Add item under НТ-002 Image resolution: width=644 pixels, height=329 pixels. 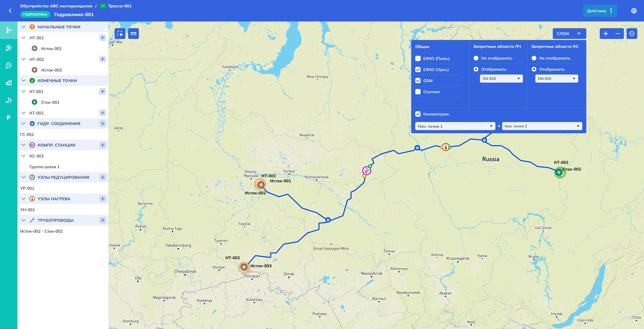coord(102,59)
